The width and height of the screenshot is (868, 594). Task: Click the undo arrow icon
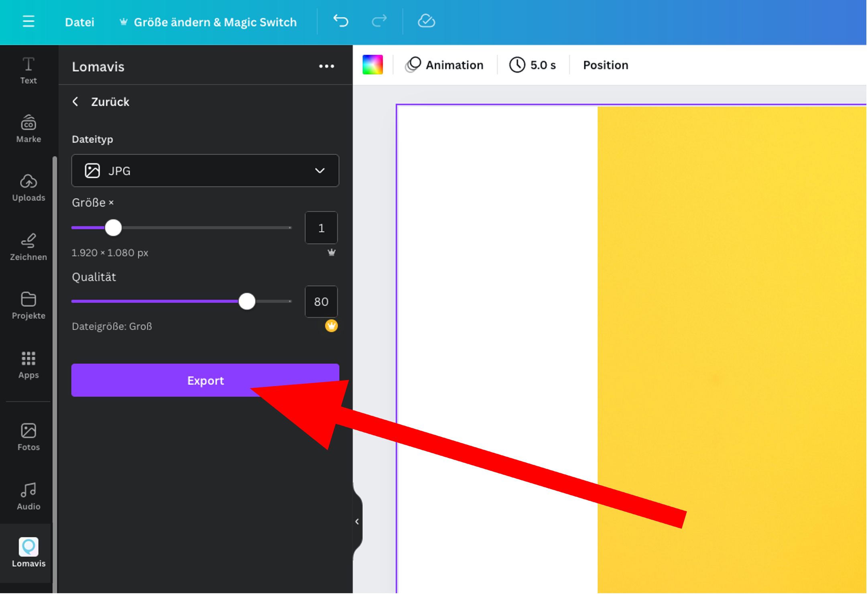click(x=341, y=21)
